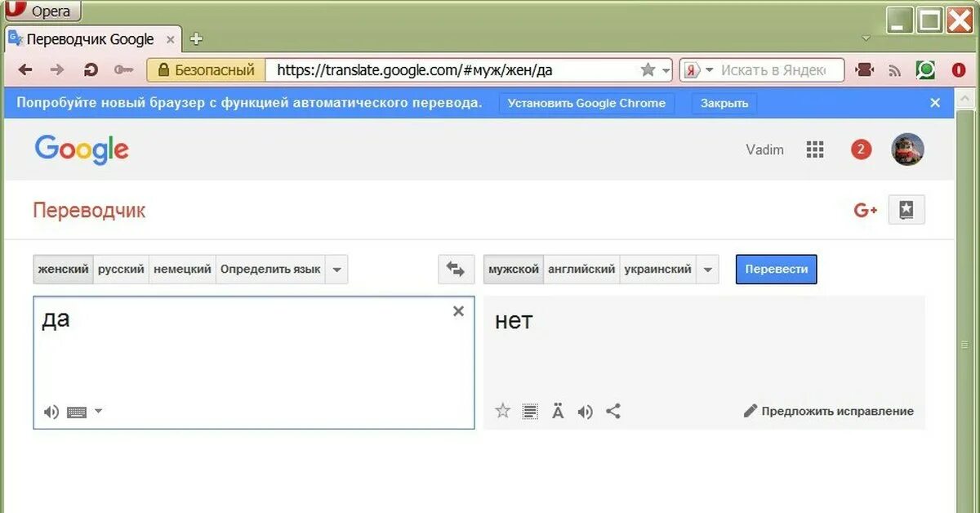The height and width of the screenshot is (513, 980).
Task: Click the Переводчик heading link
Action: click(89, 210)
